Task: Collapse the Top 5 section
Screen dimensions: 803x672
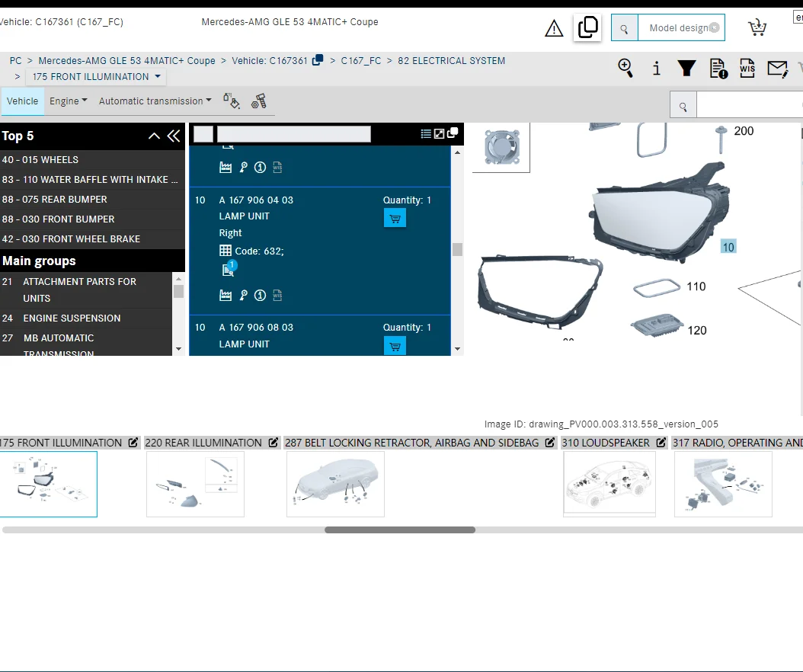Action: pyautogui.click(x=154, y=136)
